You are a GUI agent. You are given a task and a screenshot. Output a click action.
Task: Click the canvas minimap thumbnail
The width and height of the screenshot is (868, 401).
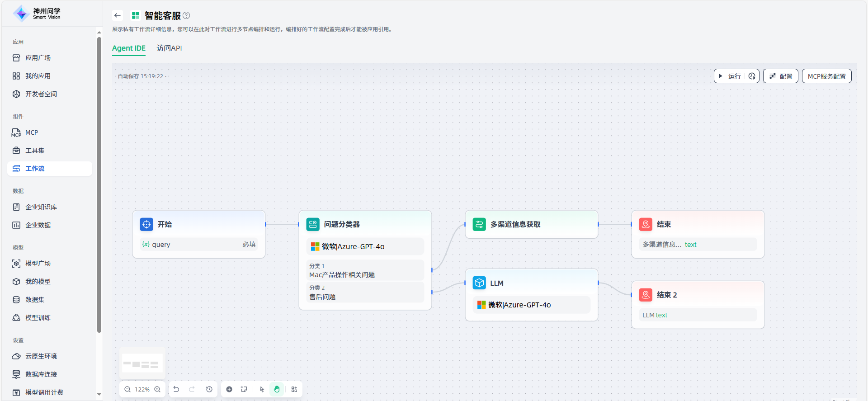[x=142, y=363]
